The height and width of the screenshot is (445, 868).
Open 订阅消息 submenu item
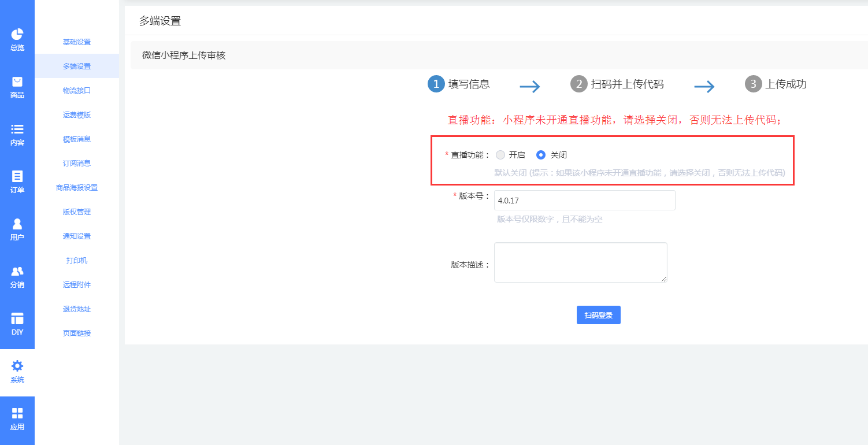(x=77, y=164)
